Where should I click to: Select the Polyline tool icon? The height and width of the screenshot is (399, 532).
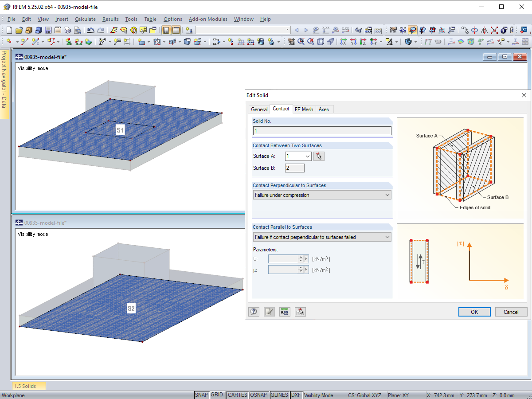[x=51, y=42]
